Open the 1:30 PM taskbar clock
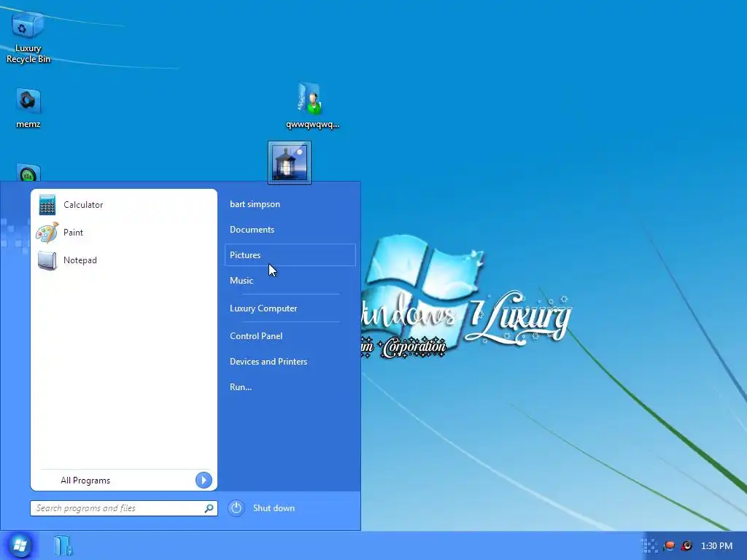The height and width of the screenshot is (560, 747). (716, 545)
